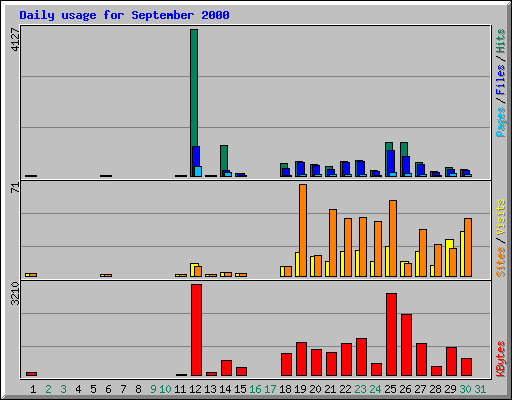The image size is (512, 400).
Task: Click day label 26 on x-axis
Action: coord(405,389)
